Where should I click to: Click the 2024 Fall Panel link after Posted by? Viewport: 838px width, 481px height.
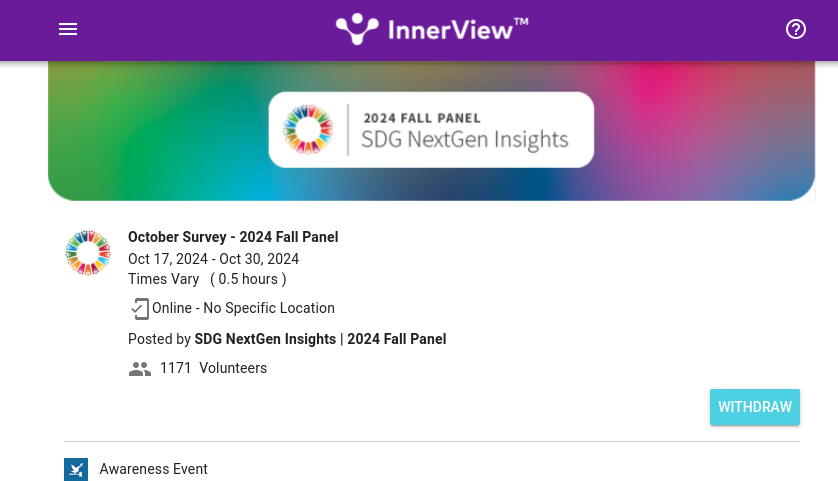pyautogui.click(x=397, y=339)
